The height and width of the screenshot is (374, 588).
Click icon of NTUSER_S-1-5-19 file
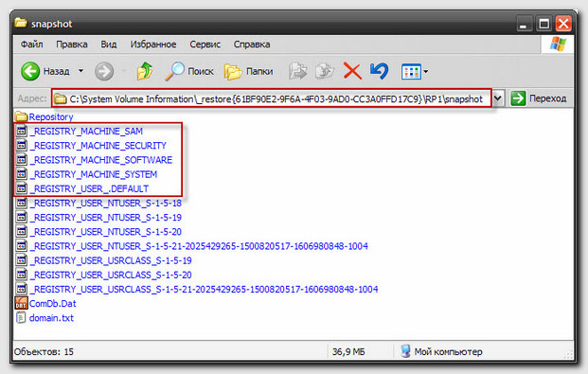[22, 217]
